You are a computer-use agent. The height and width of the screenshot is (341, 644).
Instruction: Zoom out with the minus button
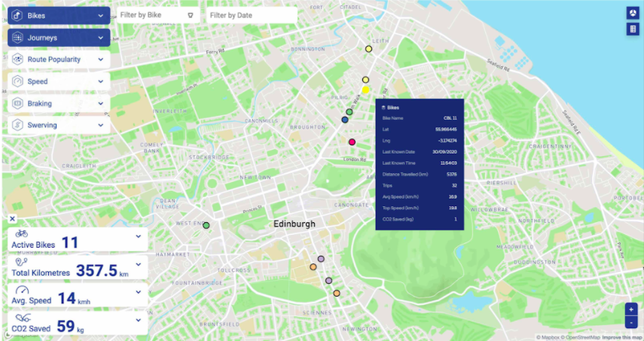pos(631,322)
